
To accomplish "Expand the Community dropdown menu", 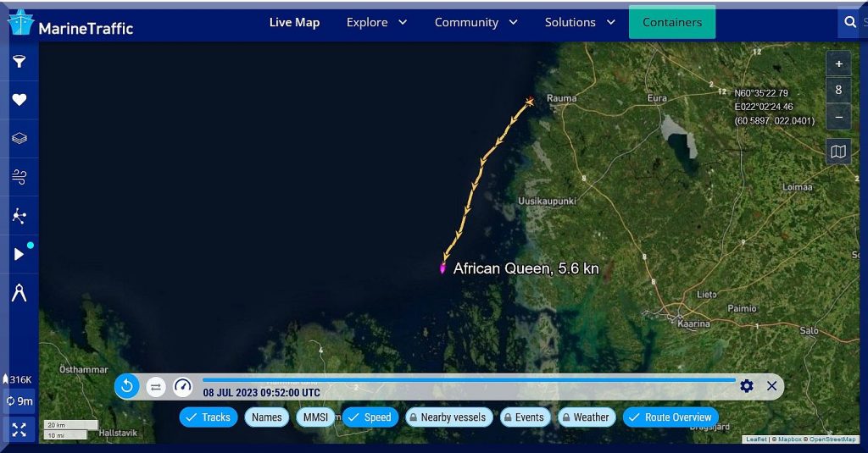I will pyautogui.click(x=476, y=22).
